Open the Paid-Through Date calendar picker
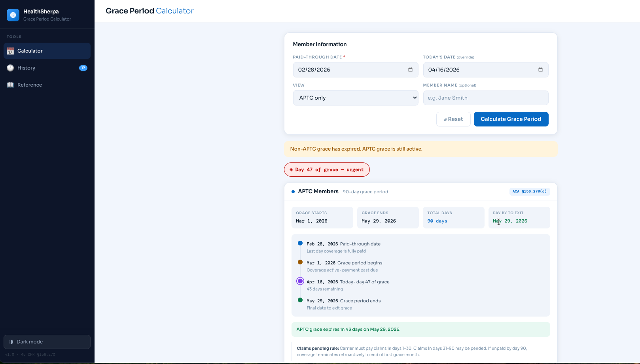Viewport: 640px width, 364px height. pyautogui.click(x=410, y=70)
